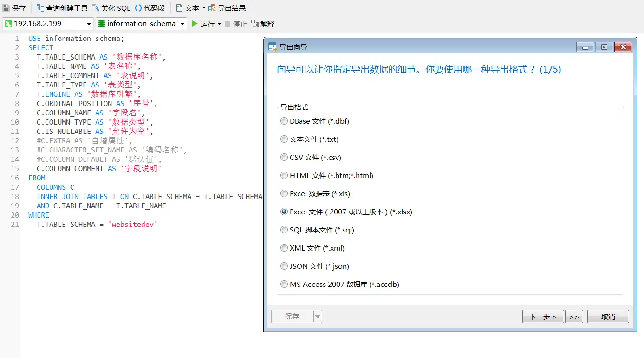Click 'AND C.TABLE_NAME = T.TABLE_NAME' line
This screenshot has height=358, width=644.
(x=101, y=206)
